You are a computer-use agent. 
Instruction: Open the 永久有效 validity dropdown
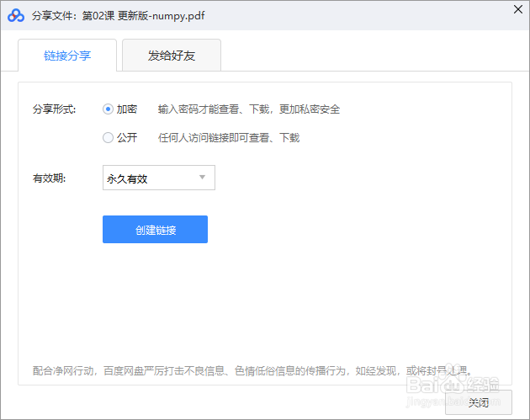pyautogui.click(x=159, y=178)
